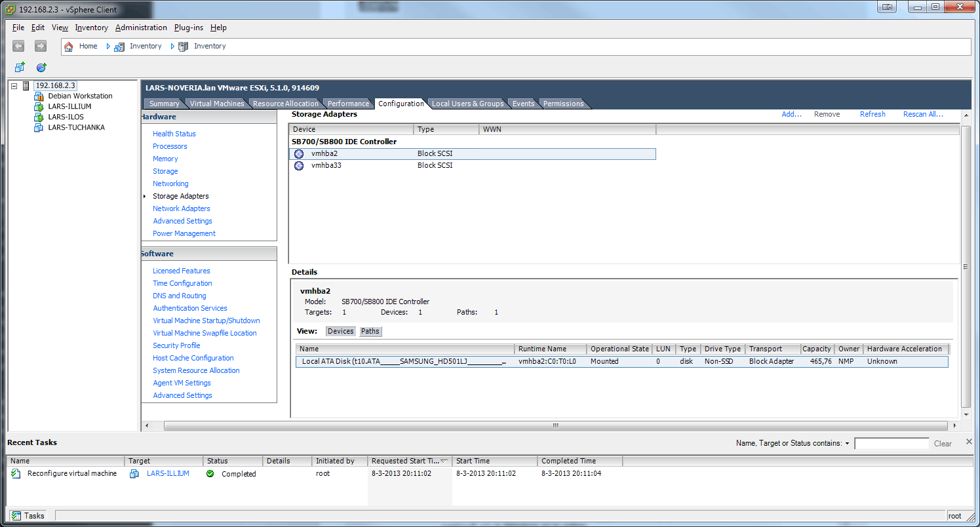The height and width of the screenshot is (527, 980).
Task: Switch to the Events tab
Action: tap(523, 104)
